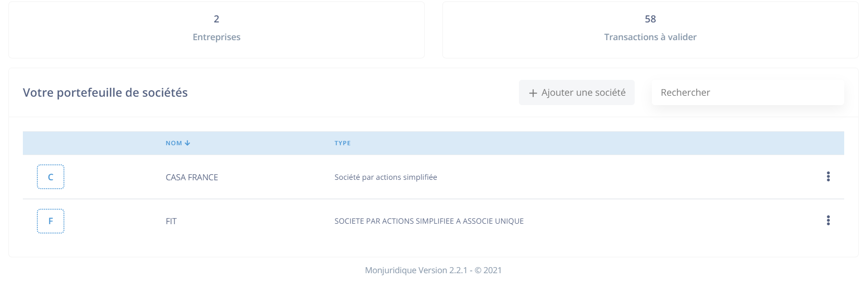Image resolution: width=868 pixels, height=283 pixels.
Task: Click the Société par actions simplifiée type cell
Action: point(386,177)
